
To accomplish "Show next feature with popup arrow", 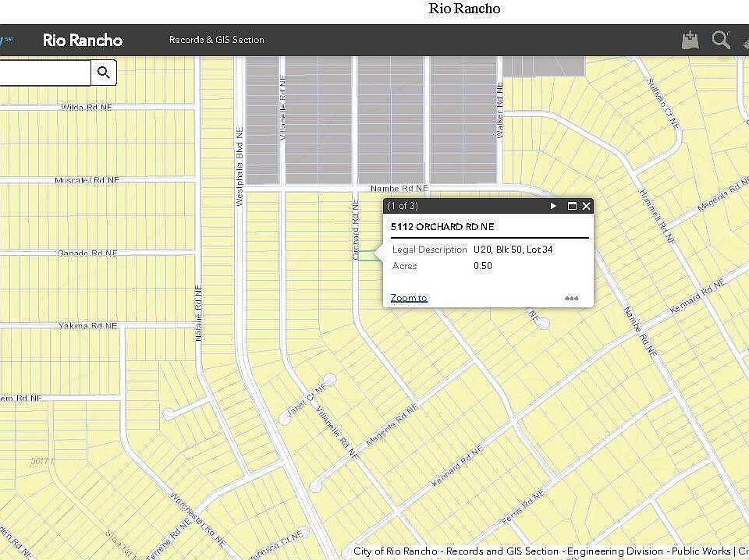I will [554, 206].
